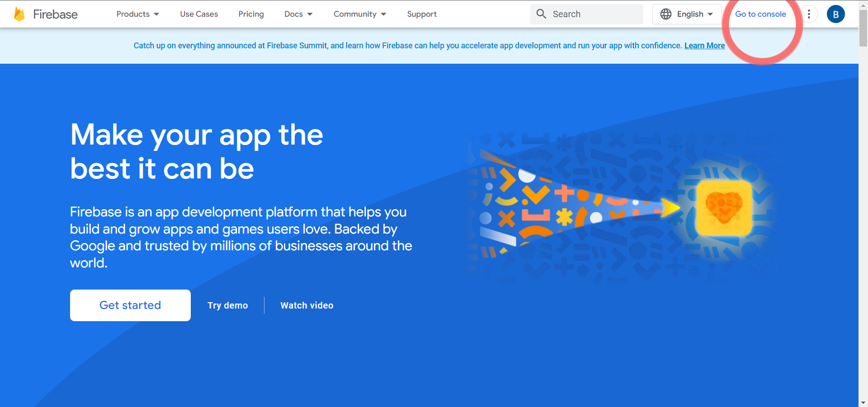
Task: Click the Firebase wordmark in header
Action: 55,14
